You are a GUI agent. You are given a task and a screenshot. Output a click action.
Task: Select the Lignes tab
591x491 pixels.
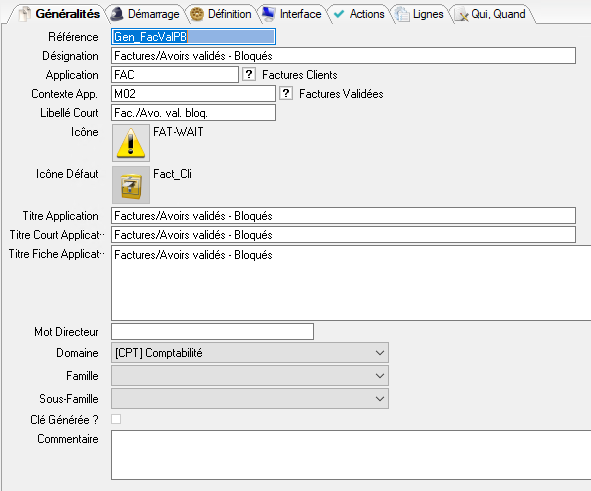(420, 14)
